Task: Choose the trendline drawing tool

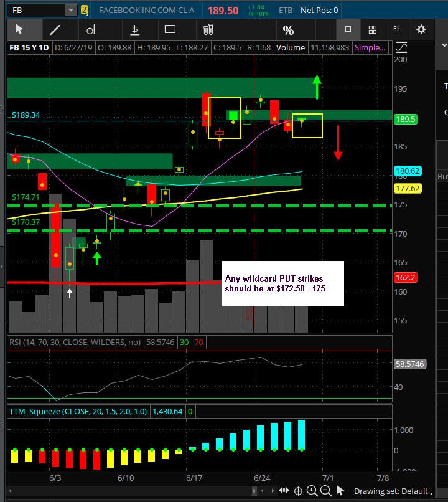Action: [x=55, y=30]
